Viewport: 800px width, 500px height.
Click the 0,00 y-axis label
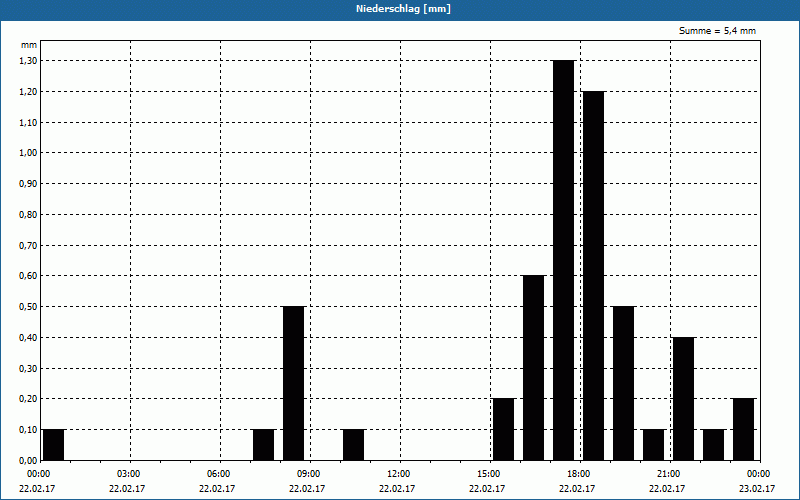click(x=28, y=460)
